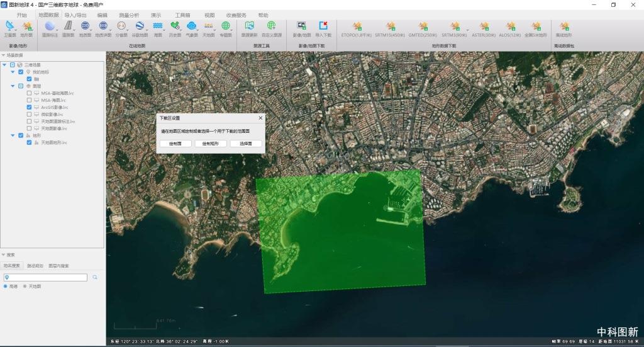Open the 海图 sea chart icon

[158, 26]
